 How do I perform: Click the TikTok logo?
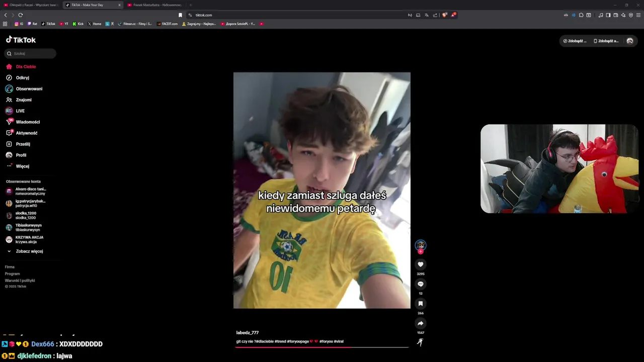click(x=21, y=40)
